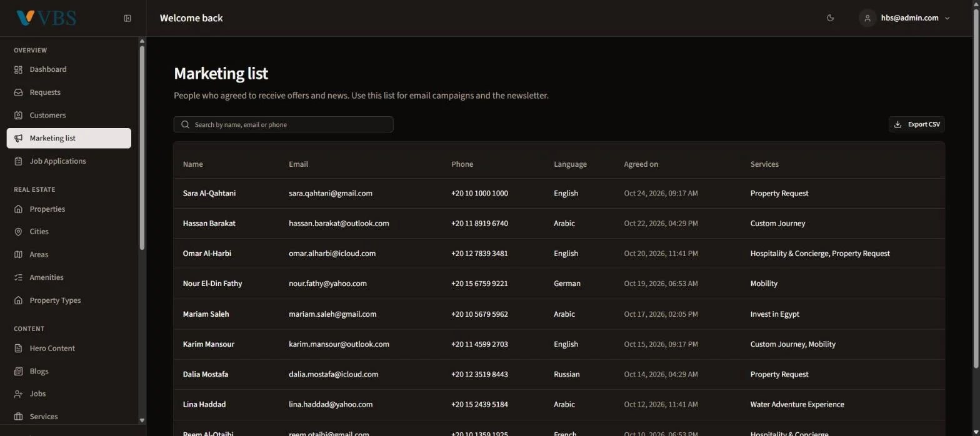
Task: Go to Amenities page
Action: pyautogui.click(x=69, y=277)
